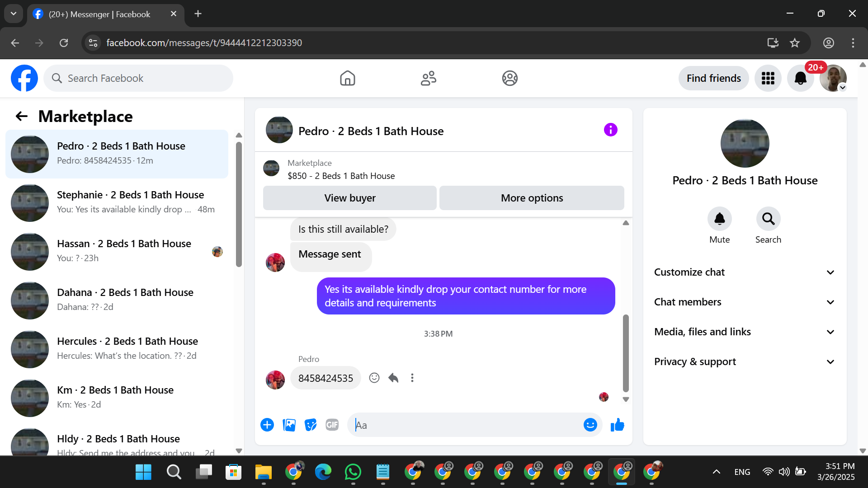868x488 pixels.
Task: Click the Pedro chat header title
Action: (x=371, y=131)
